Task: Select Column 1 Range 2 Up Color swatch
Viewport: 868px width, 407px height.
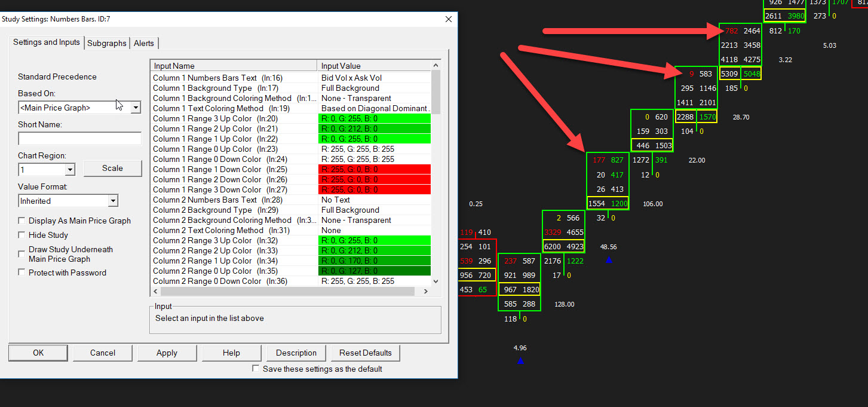Action: coord(375,128)
